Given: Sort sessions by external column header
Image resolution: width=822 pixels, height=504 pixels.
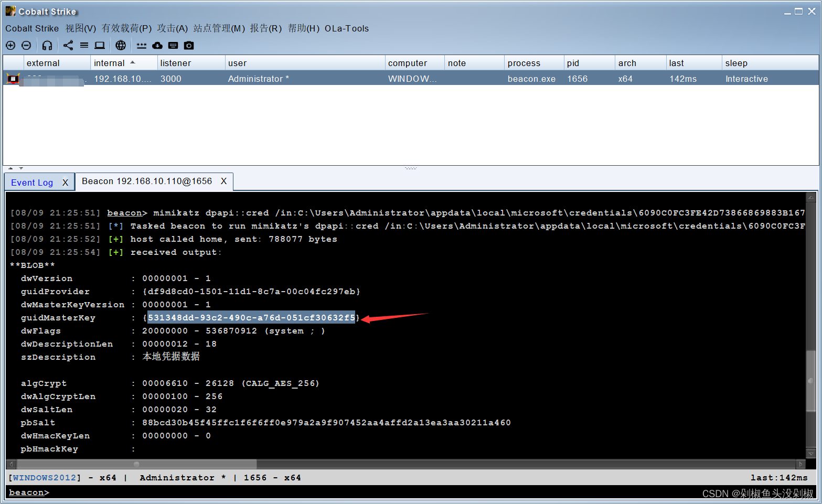Looking at the screenshot, I should point(57,63).
